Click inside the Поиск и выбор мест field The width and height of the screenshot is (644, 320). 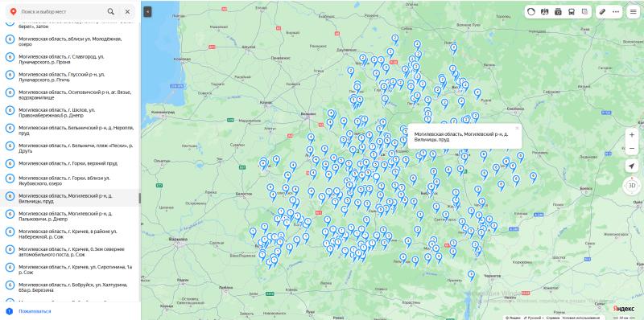point(62,11)
